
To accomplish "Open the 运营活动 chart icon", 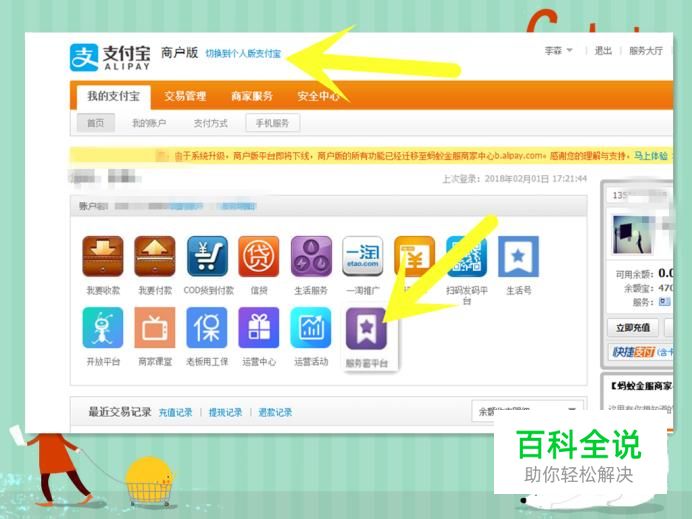I will coord(311,327).
